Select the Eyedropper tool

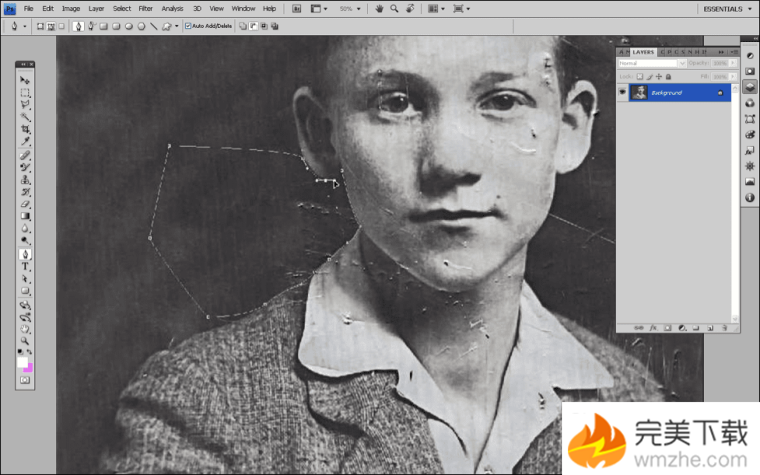[25, 142]
